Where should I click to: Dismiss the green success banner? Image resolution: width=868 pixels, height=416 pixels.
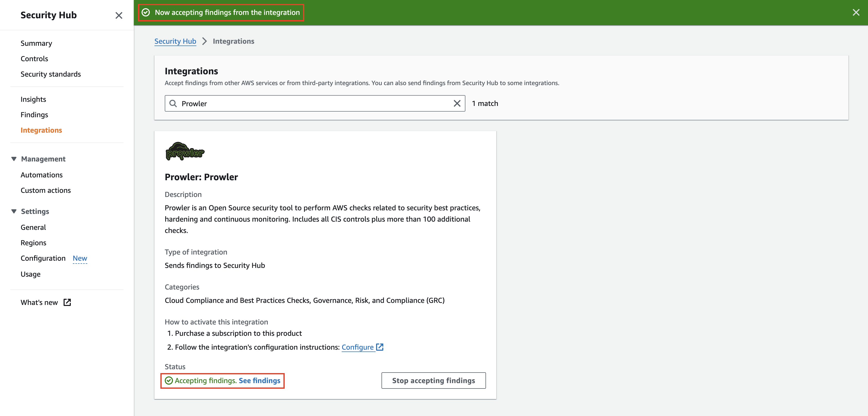point(856,12)
